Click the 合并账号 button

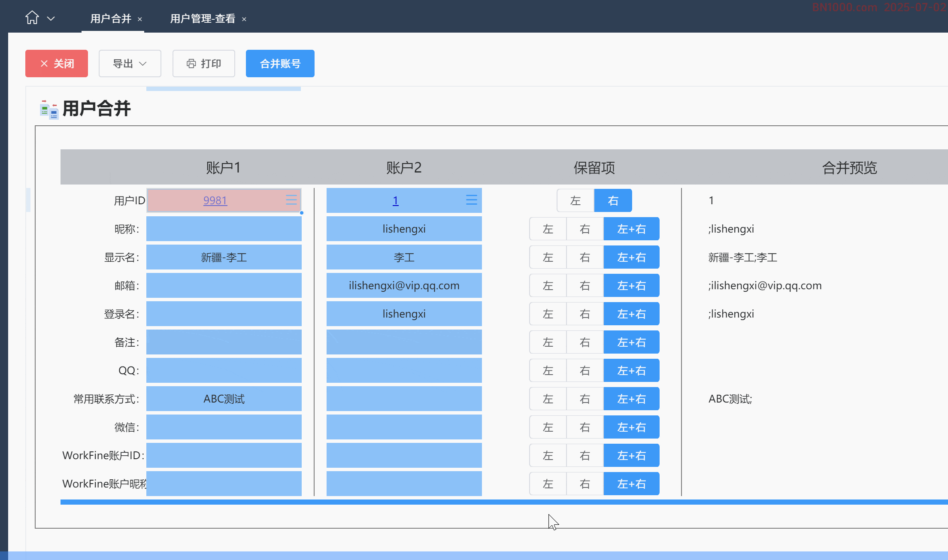click(280, 64)
